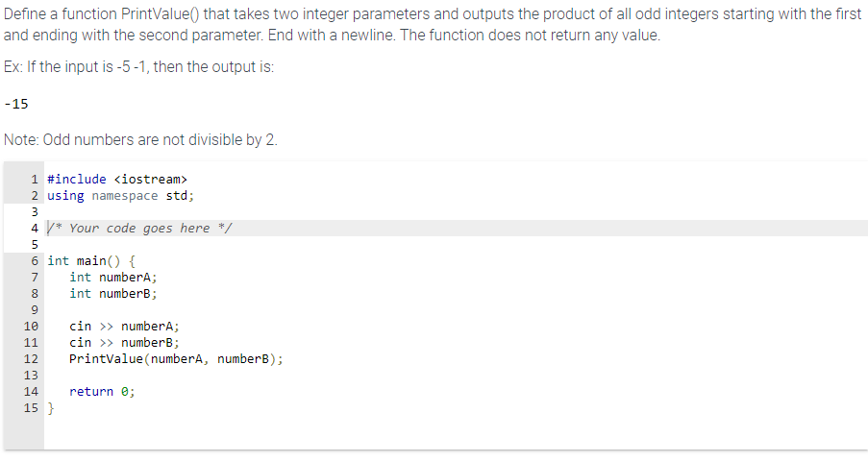Viewport: 868px width, 462px height.
Task: Click empty line 9 in the editor
Action: point(456,310)
